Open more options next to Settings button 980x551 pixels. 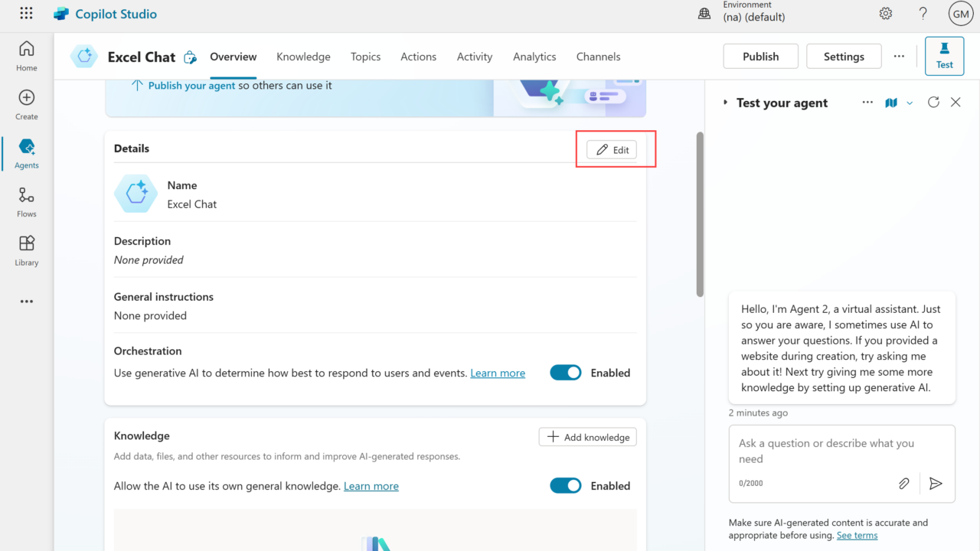899,57
